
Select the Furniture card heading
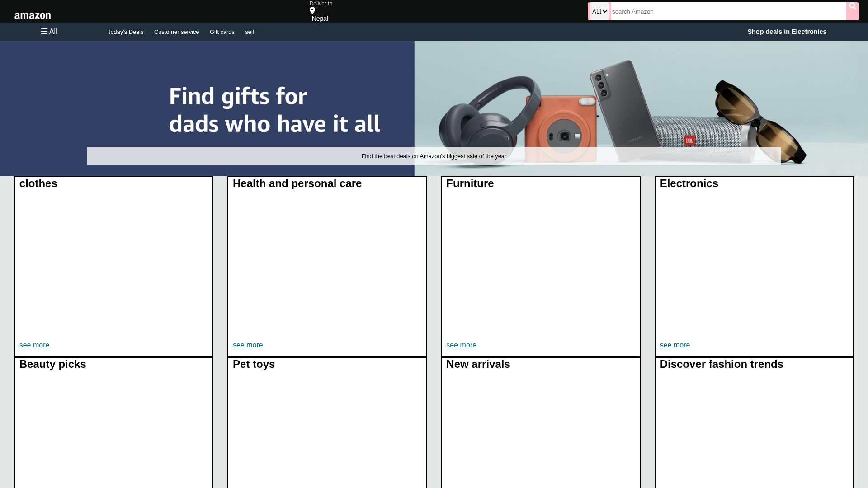pyautogui.click(x=470, y=183)
